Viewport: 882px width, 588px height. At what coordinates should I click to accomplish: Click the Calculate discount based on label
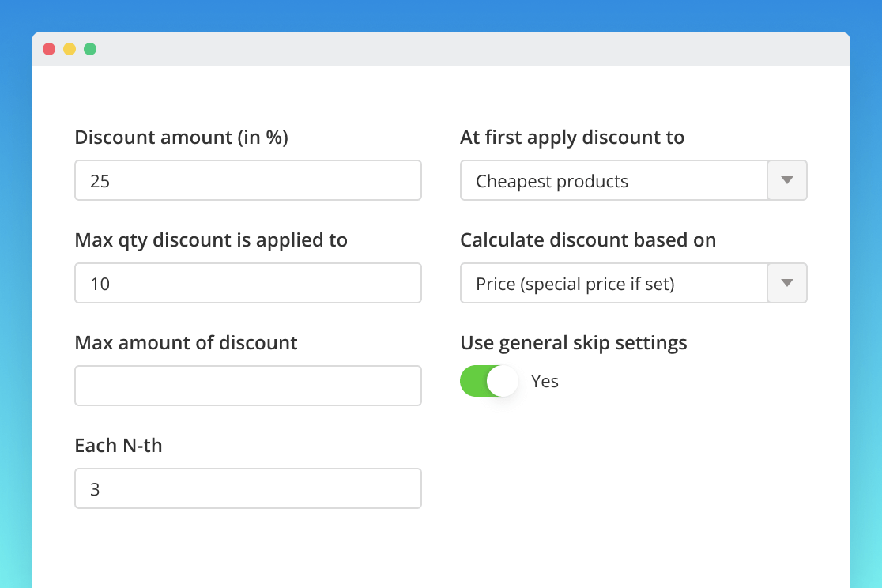pyautogui.click(x=588, y=240)
